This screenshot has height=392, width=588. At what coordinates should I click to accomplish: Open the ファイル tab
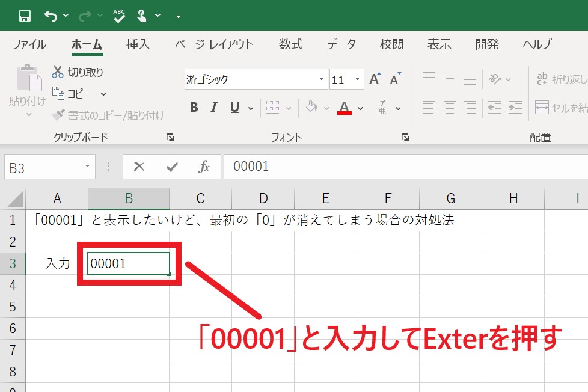pyautogui.click(x=29, y=44)
